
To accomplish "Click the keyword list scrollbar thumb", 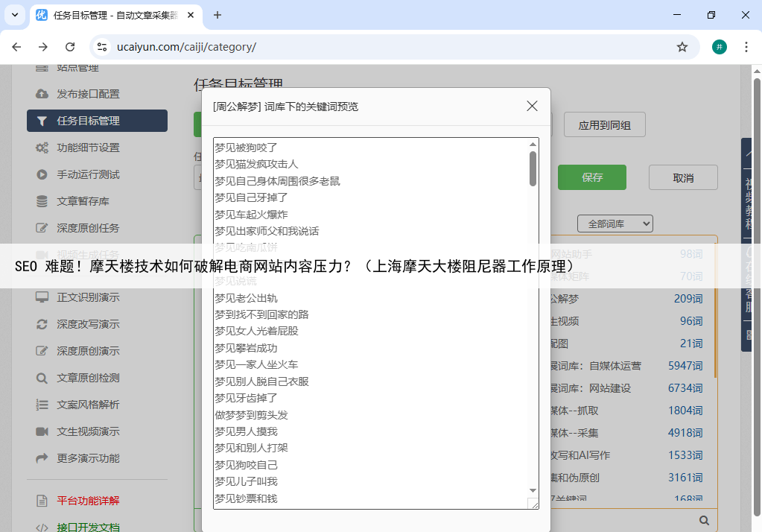I will 533,168.
